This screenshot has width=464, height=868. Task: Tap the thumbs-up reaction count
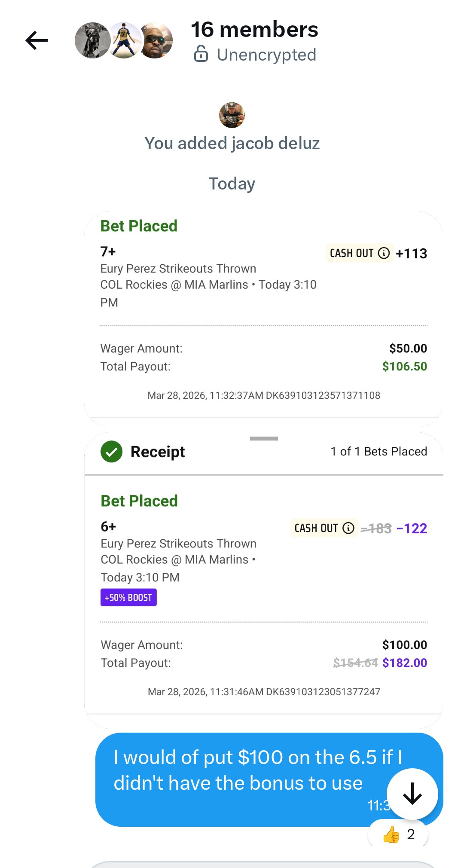[398, 834]
